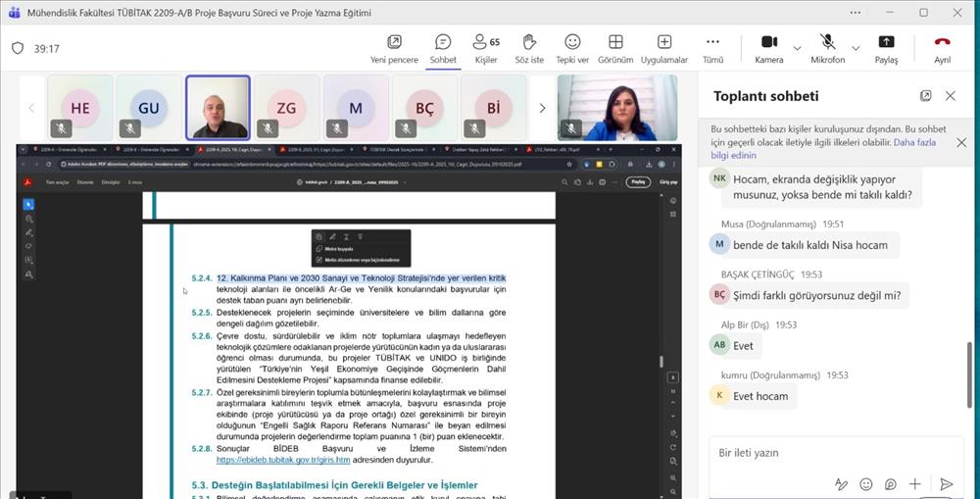Open the Tümü more options menu
The image size is (980, 499).
(x=712, y=48)
